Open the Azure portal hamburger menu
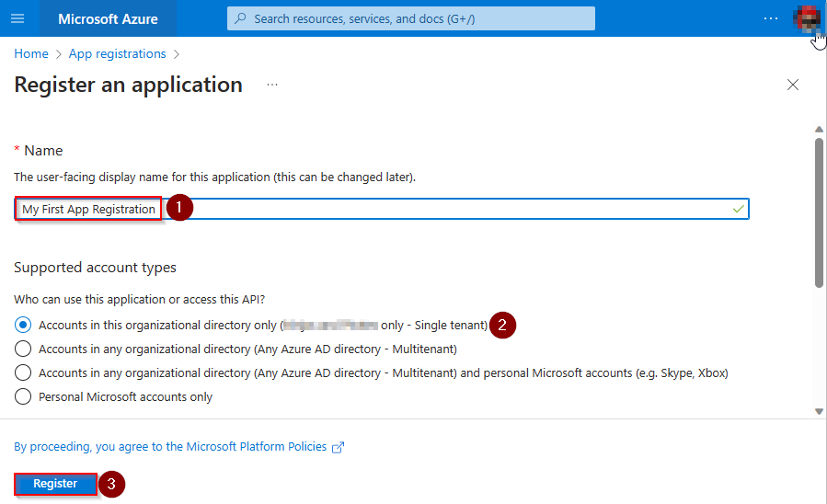The height and width of the screenshot is (504, 827). 17,18
